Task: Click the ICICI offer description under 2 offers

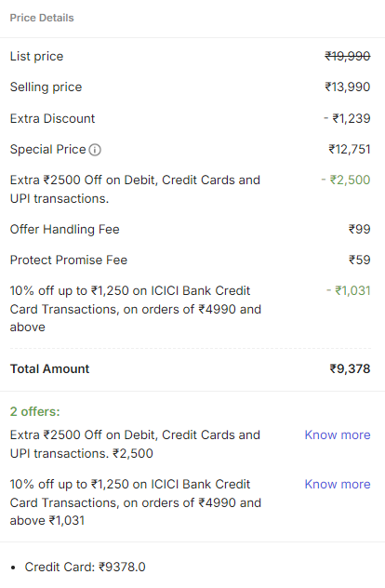Action: (x=136, y=502)
